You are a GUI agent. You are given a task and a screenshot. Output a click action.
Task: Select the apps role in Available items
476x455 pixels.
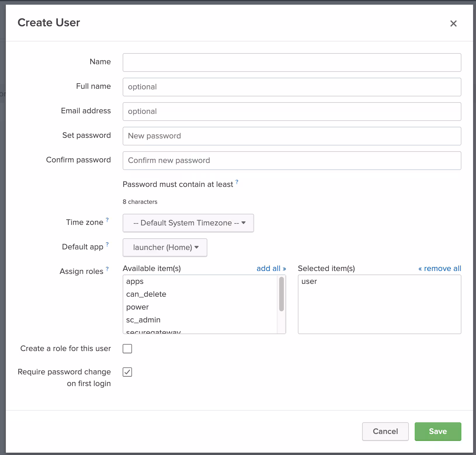click(x=135, y=282)
